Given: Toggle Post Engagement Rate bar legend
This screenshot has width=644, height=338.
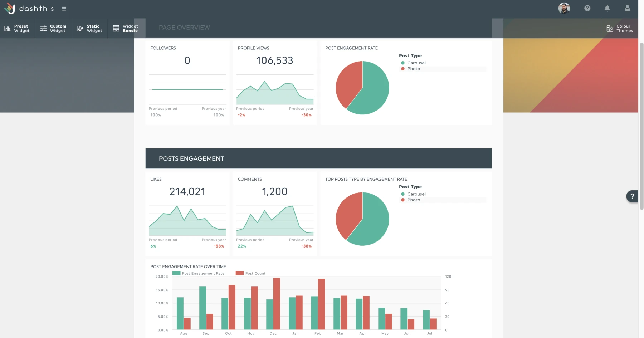Looking at the screenshot, I should coord(199,273).
